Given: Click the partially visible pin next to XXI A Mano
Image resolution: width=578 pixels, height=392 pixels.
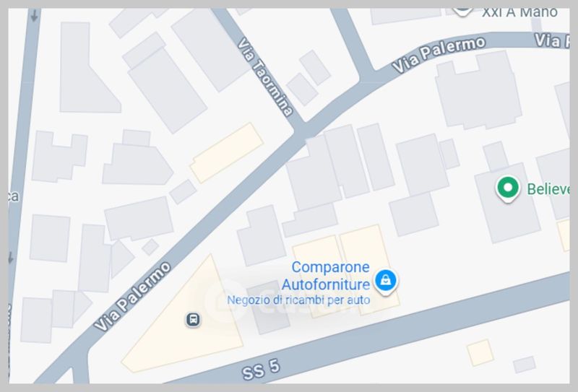Looking at the screenshot, I should [462, 12].
